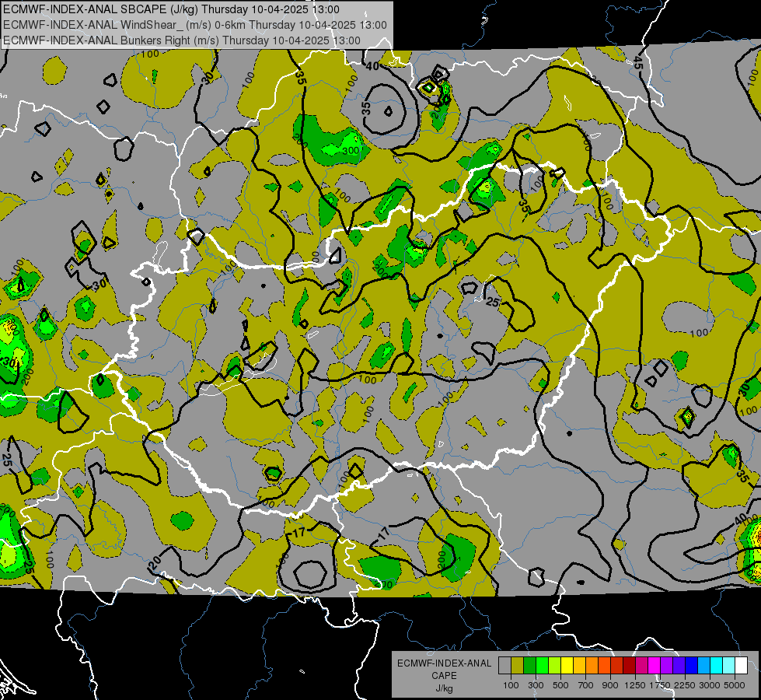The width and height of the screenshot is (761, 700).
Task: Click the CAPE label in legend
Action: point(445,675)
